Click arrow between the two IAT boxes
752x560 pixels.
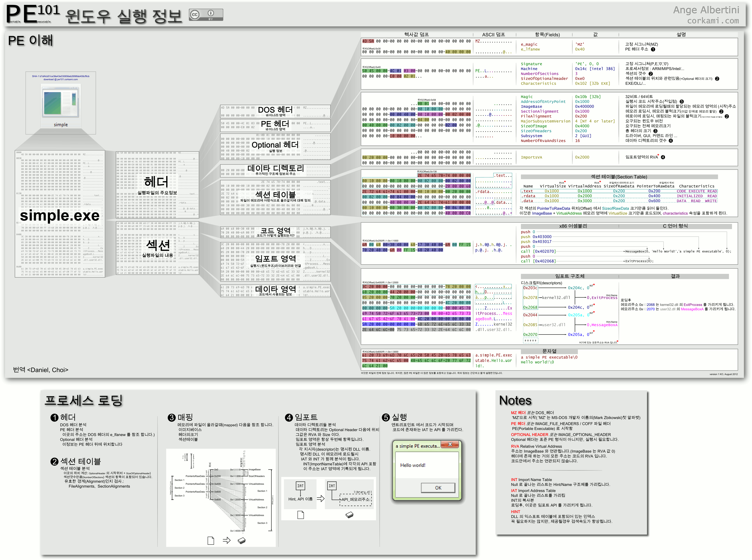pos(320,499)
